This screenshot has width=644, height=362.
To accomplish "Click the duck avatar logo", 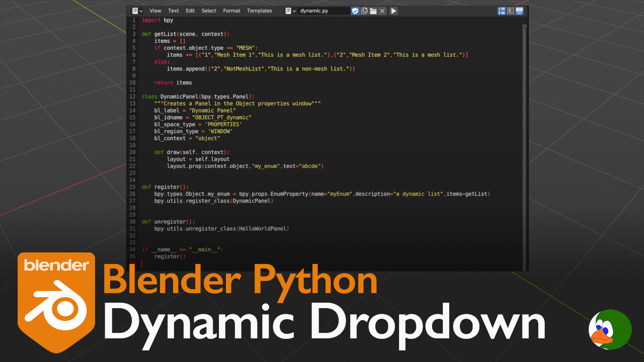I will click(x=610, y=329).
